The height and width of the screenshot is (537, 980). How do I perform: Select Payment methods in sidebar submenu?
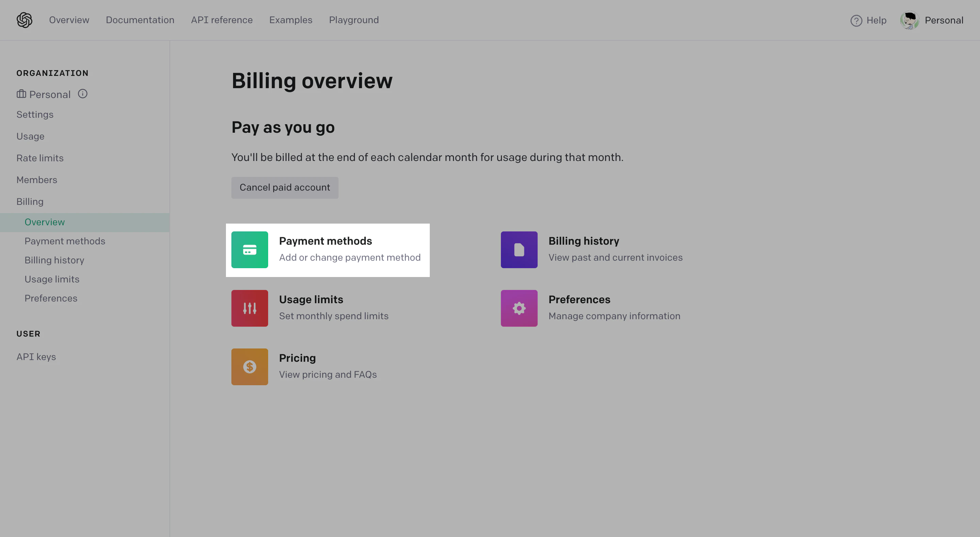pos(65,241)
